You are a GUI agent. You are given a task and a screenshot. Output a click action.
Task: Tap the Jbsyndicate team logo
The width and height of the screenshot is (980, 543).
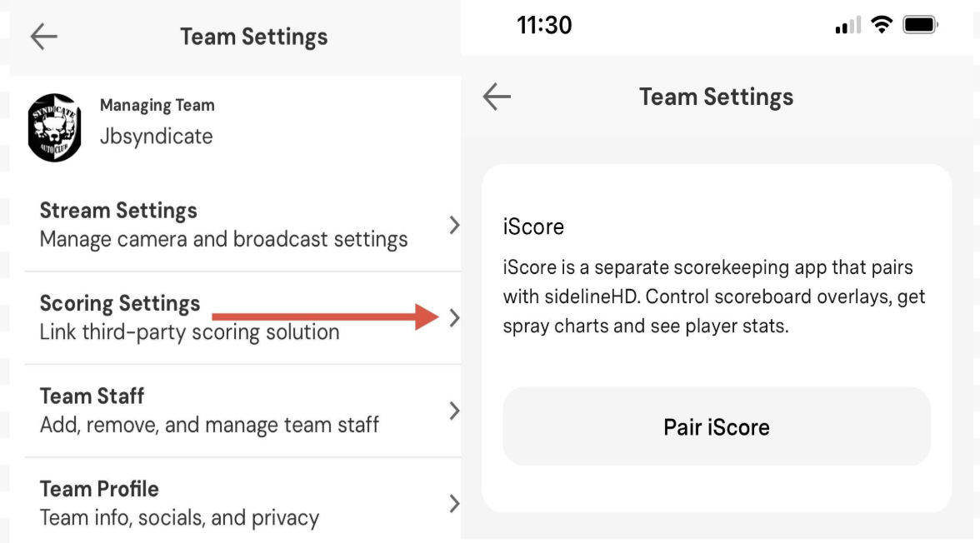55,127
